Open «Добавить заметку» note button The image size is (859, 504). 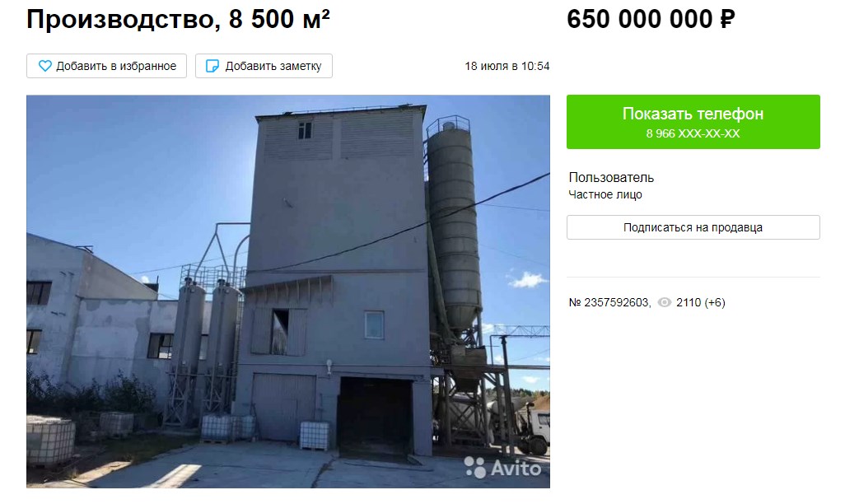(264, 66)
